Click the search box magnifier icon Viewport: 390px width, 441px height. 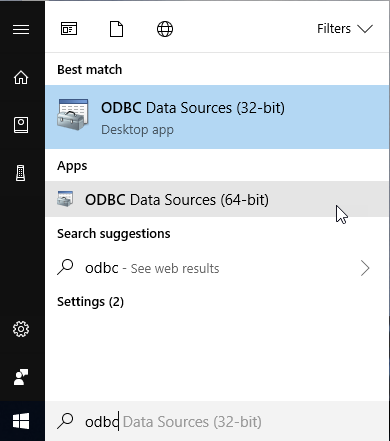point(65,421)
